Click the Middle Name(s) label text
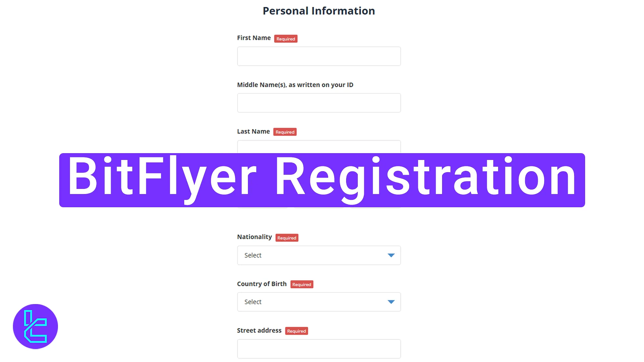644x362 pixels. point(295,85)
